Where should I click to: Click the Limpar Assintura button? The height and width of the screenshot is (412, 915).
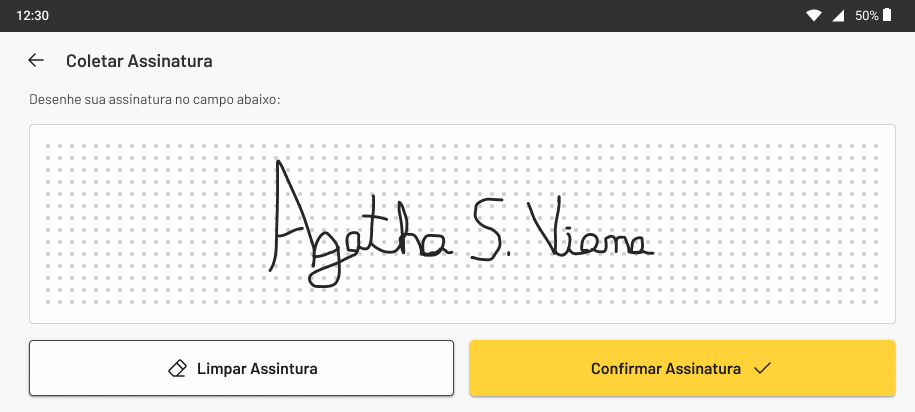[242, 368]
